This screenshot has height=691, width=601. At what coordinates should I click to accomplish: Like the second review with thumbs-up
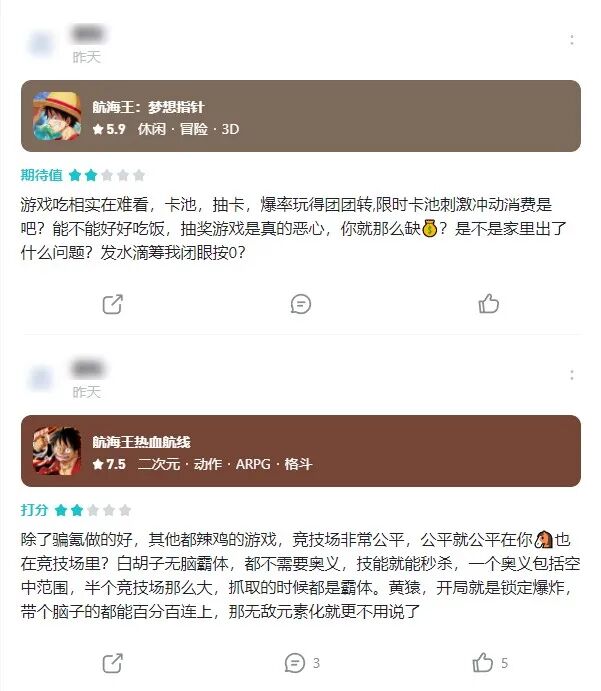click(482, 662)
